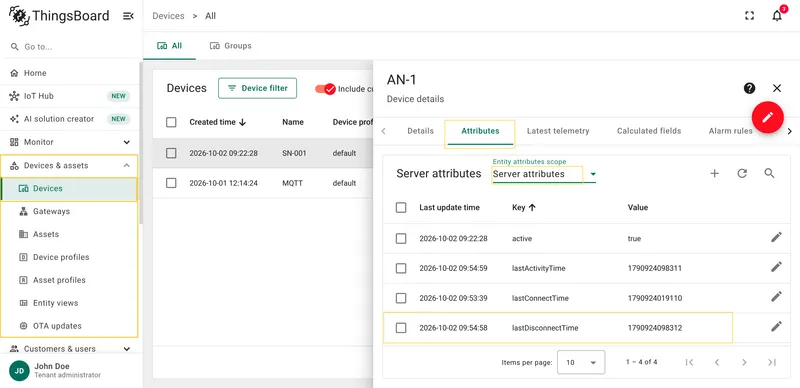Screen dimensions: 800x388
Task: Enter fullscreen mode icon
Action: tap(749, 16)
